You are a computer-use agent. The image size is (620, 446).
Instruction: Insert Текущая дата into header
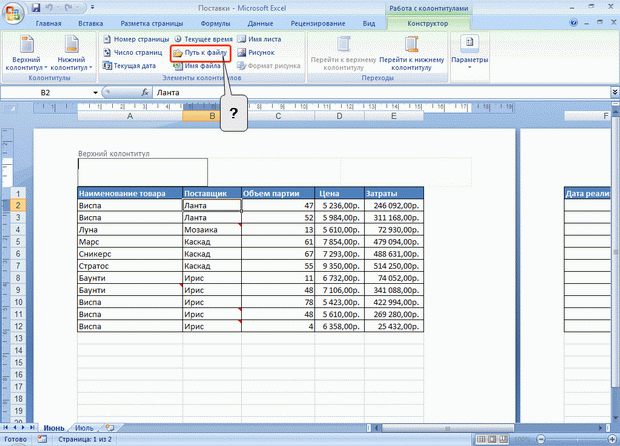(x=129, y=66)
